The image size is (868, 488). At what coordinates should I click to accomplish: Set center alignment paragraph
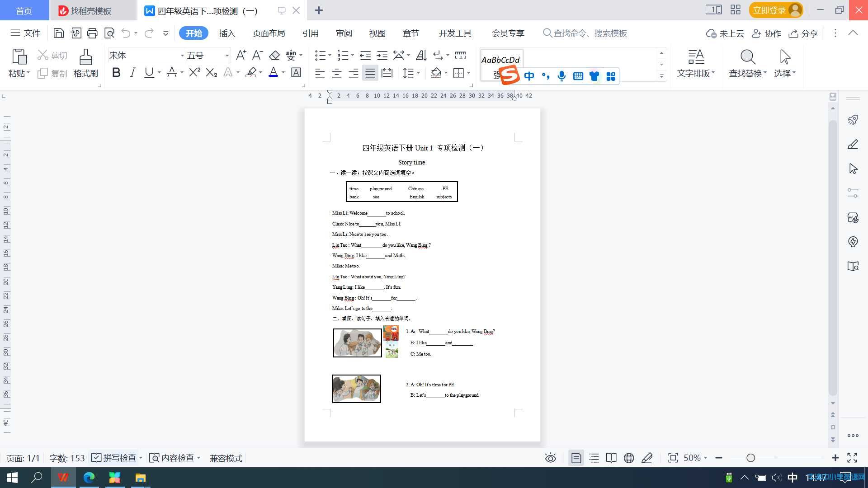(337, 73)
